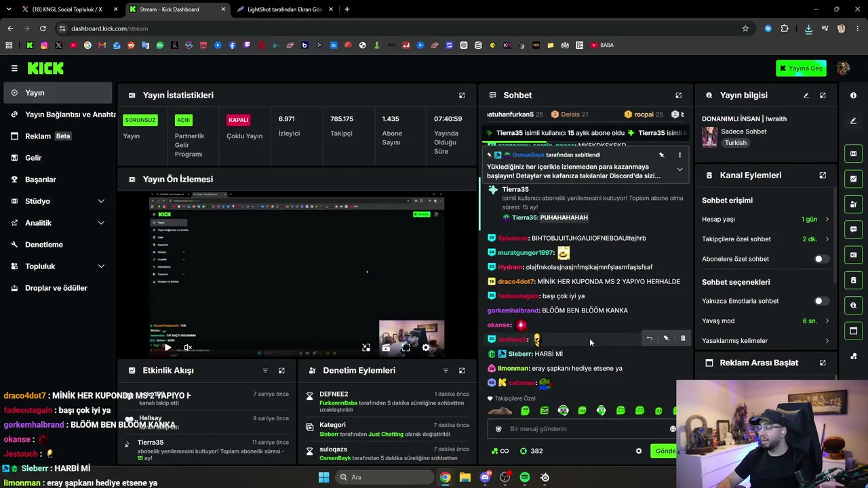Image resolution: width=868 pixels, height=488 pixels.
Task: Open Denetleme in the sidebar
Action: [57, 245]
